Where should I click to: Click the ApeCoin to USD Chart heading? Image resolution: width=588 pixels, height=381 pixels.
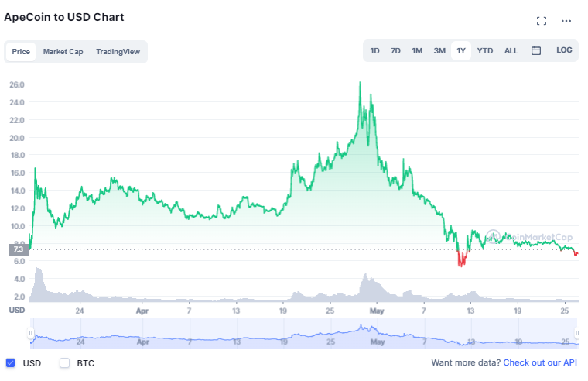64,17
